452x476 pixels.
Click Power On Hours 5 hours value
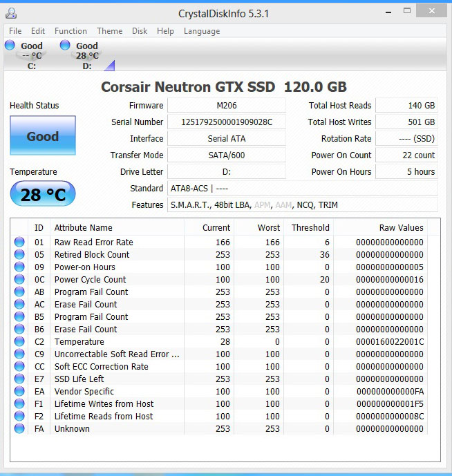click(x=407, y=172)
